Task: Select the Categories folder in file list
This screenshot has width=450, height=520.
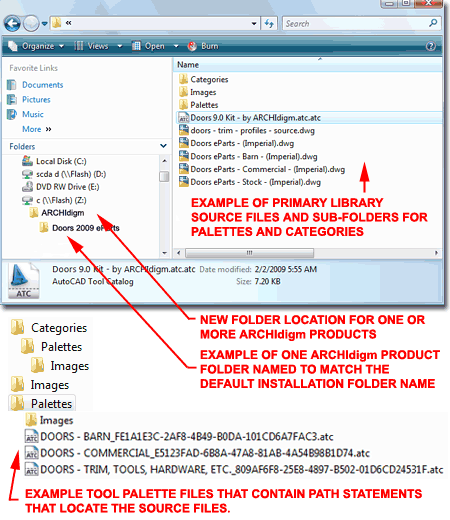Action: click(209, 79)
